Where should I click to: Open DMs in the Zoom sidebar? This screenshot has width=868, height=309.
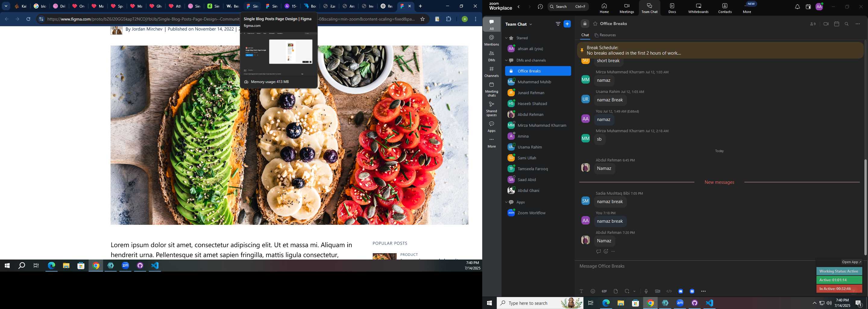492,56
